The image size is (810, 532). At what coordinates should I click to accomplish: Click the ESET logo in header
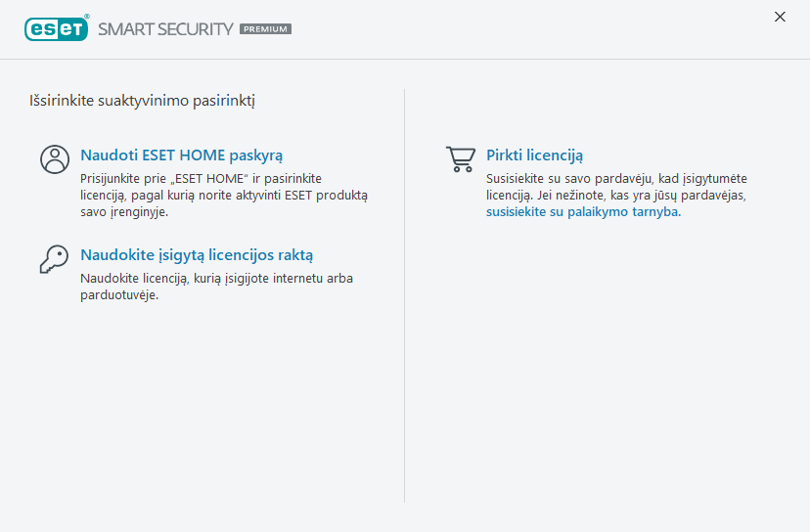click(56, 28)
